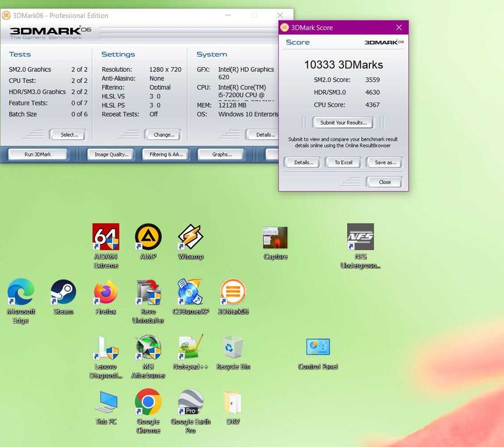
Task: Click Run 3DMark button
Action: coord(38,155)
